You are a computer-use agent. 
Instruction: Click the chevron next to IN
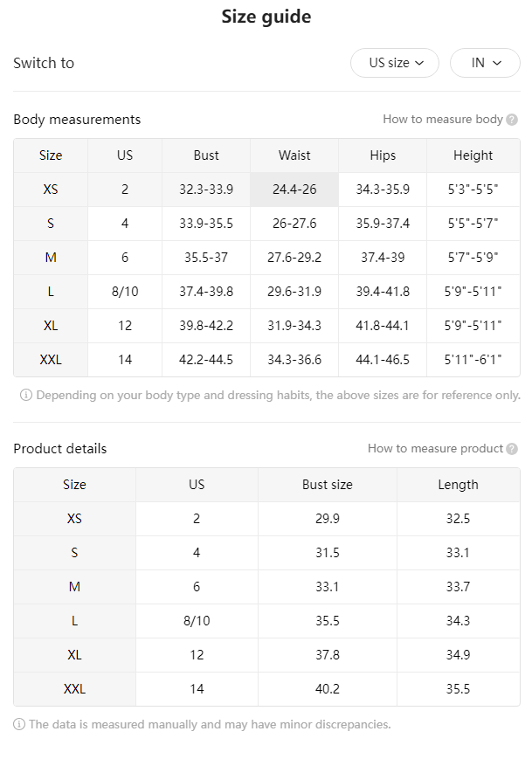point(497,63)
